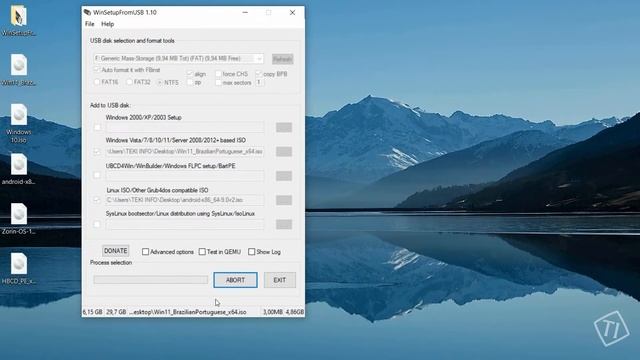
Task: Click the max sectors value field
Action: click(x=260, y=82)
